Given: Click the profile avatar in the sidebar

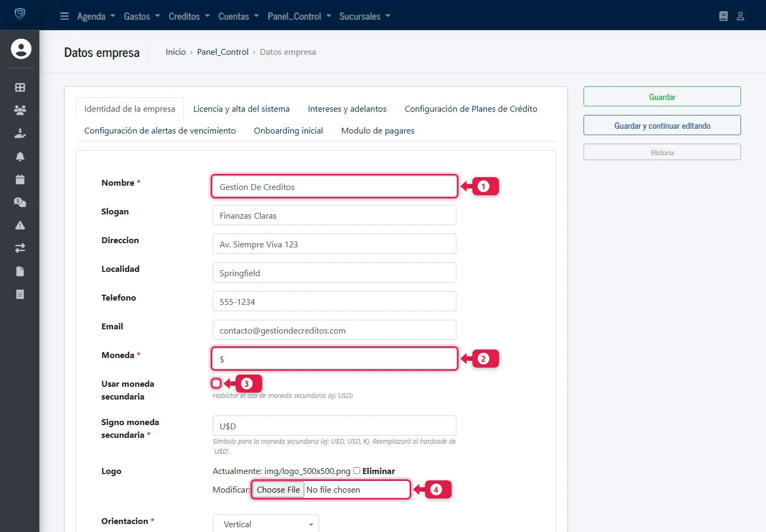Looking at the screenshot, I should coord(21,49).
